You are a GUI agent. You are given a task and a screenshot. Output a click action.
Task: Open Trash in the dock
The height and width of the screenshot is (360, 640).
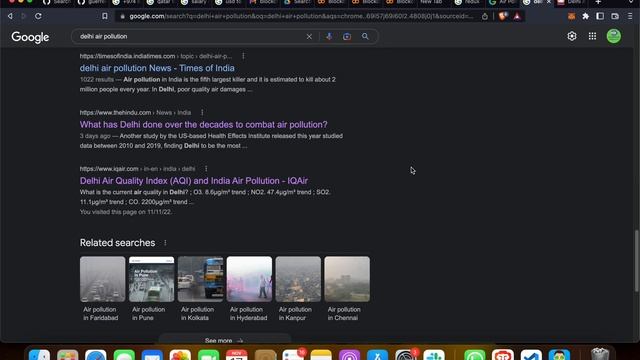(600, 354)
